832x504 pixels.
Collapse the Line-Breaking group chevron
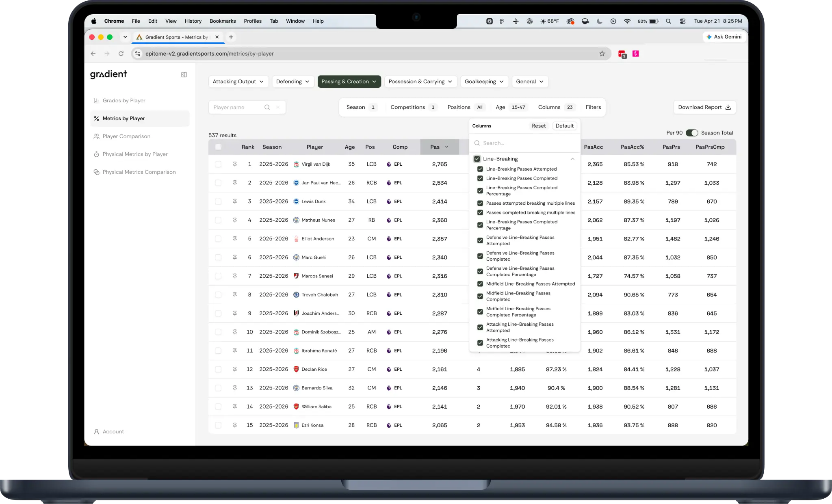tap(572, 159)
